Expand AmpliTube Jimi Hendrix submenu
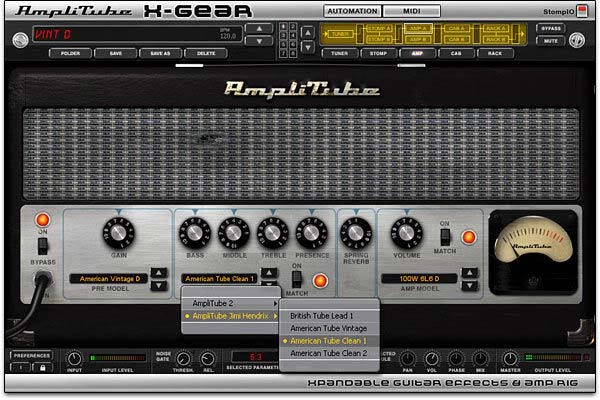 [231, 316]
